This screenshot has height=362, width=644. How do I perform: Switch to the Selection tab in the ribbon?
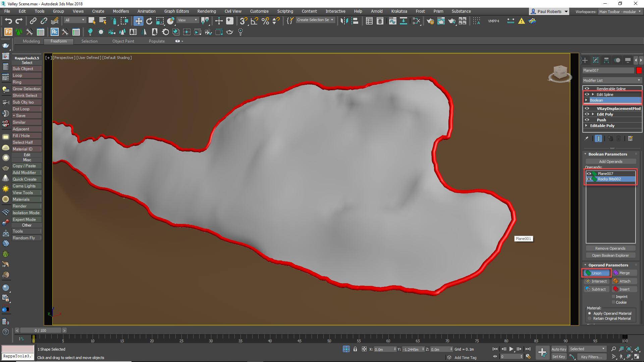click(89, 41)
